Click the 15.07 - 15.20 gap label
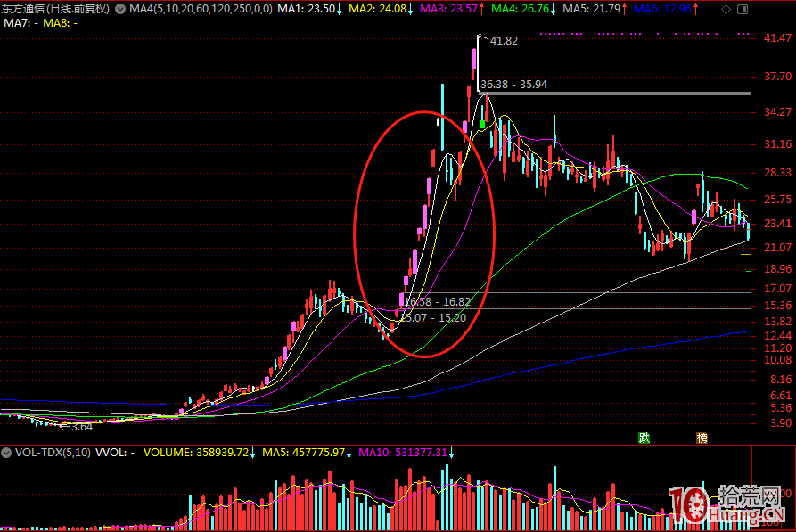Viewport: 796px width, 532px height. pyautogui.click(x=433, y=318)
